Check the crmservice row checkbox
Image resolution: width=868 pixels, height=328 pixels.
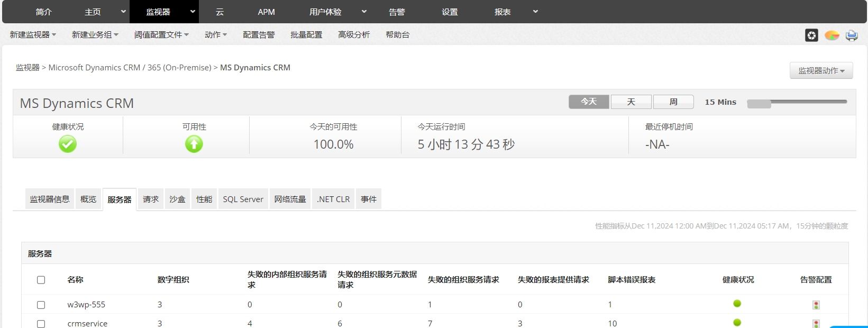(41, 324)
